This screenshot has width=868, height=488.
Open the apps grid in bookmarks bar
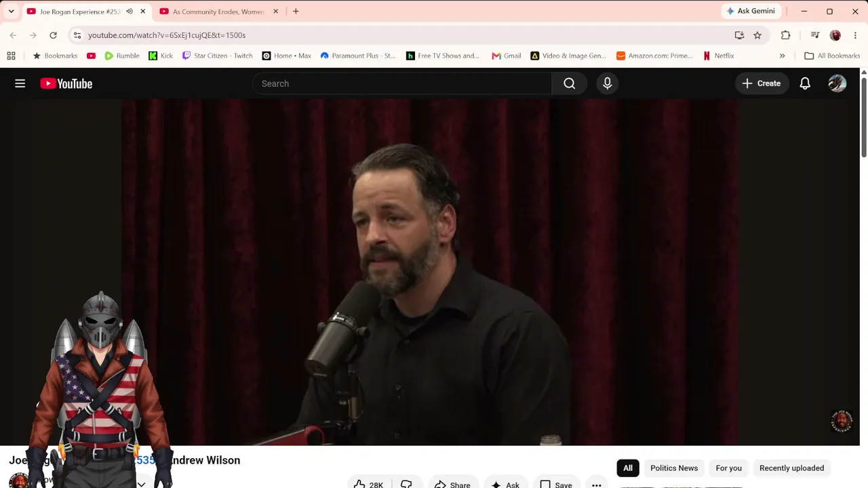[x=11, y=56]
